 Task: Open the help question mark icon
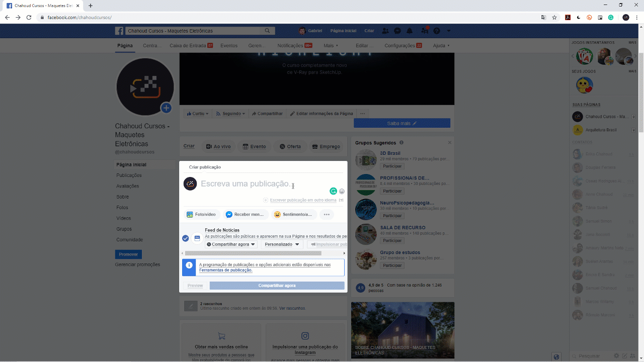(x=437, y=31)
